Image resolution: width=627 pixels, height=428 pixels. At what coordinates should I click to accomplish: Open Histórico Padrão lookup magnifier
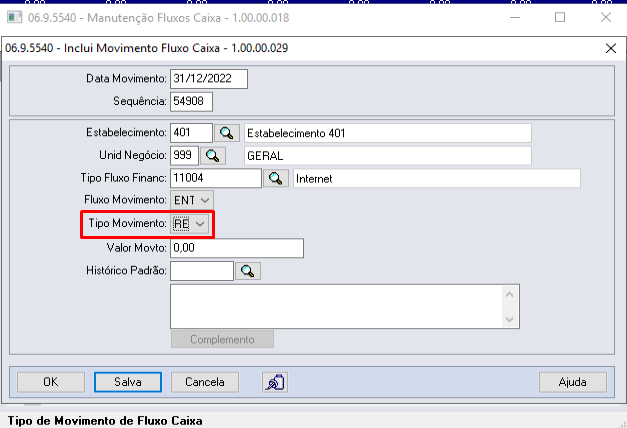click(x=248, y=271)
